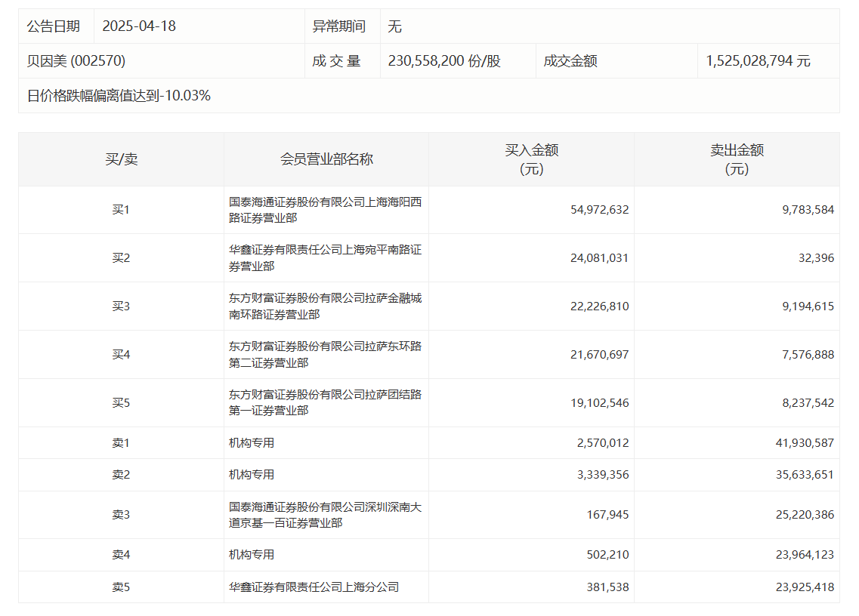
Task: Open the 东方财富证券 拉萨团结路第一 branch
Action: click(326, 403)
